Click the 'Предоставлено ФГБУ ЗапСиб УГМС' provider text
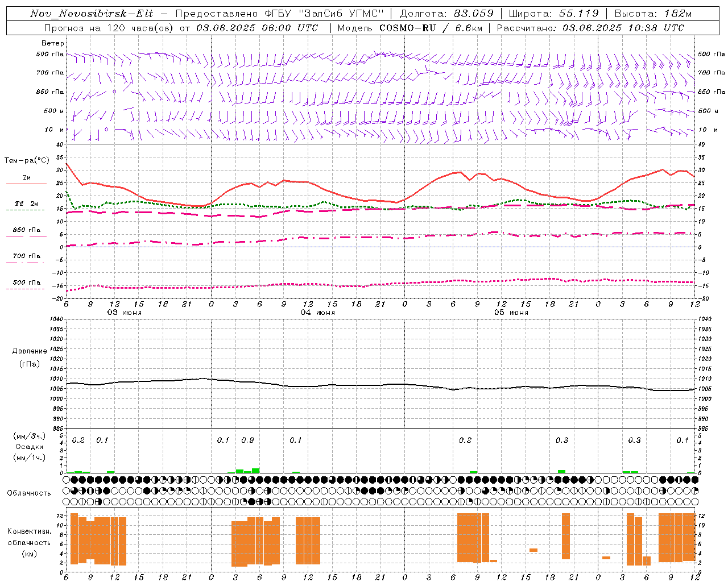 pos(280,14)
